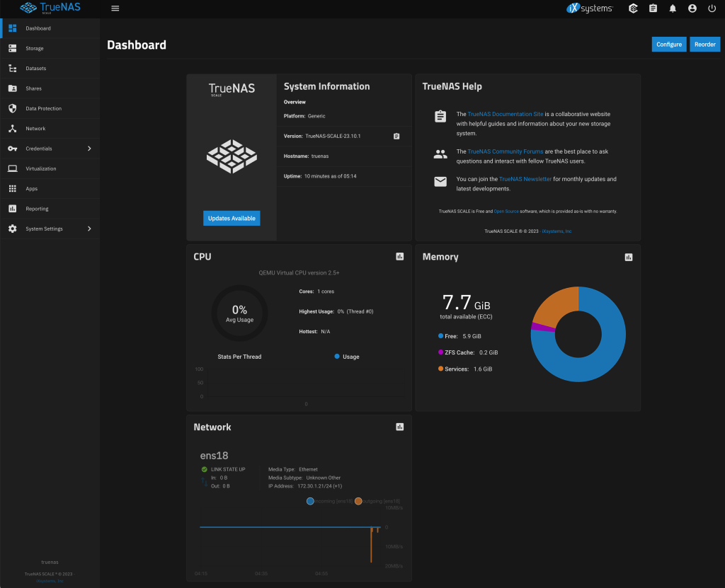Open the jobs clipboard icon in header
Viewport: 725px width, 588px height.
click(653, 8)
